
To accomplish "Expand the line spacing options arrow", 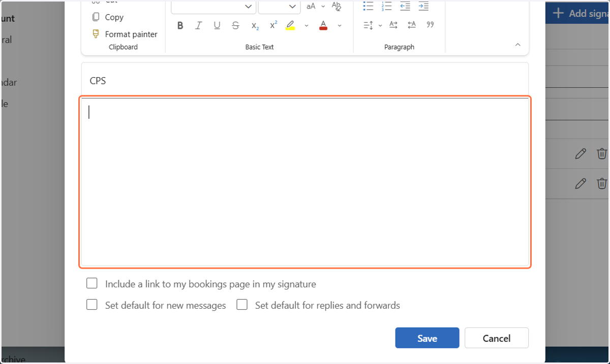I will 380,25.
